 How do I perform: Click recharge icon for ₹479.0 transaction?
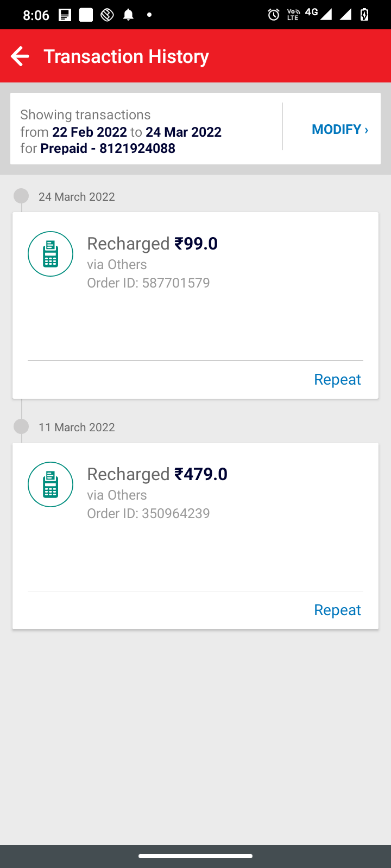tap(51, 484)
